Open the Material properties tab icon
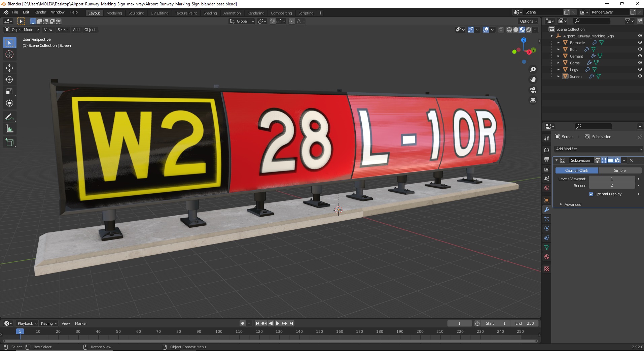The width and height of the screenshot is (644, 351). tap(547, 257)
